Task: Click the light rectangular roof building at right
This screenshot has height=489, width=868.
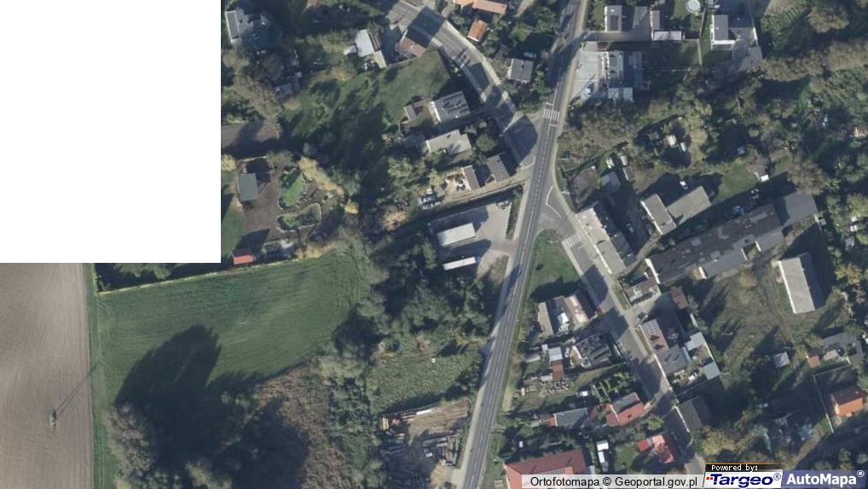Action: [x=799, y=284]
